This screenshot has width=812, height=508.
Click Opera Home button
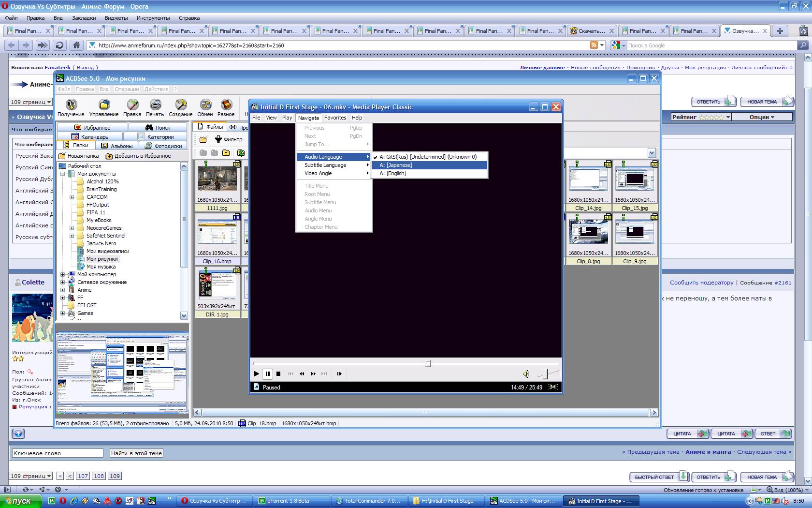click(76, 45)
